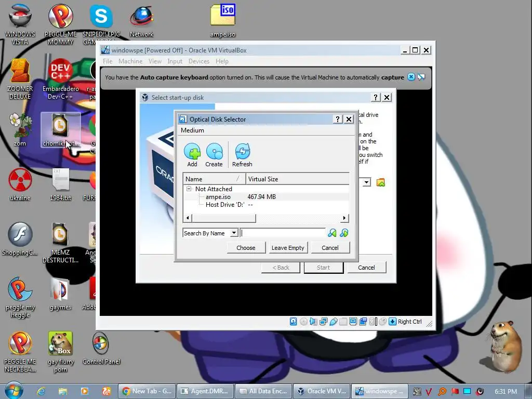532x399 pixels.
Task: Open the start-up disk drive dropdown arrow
Action: 366,182
